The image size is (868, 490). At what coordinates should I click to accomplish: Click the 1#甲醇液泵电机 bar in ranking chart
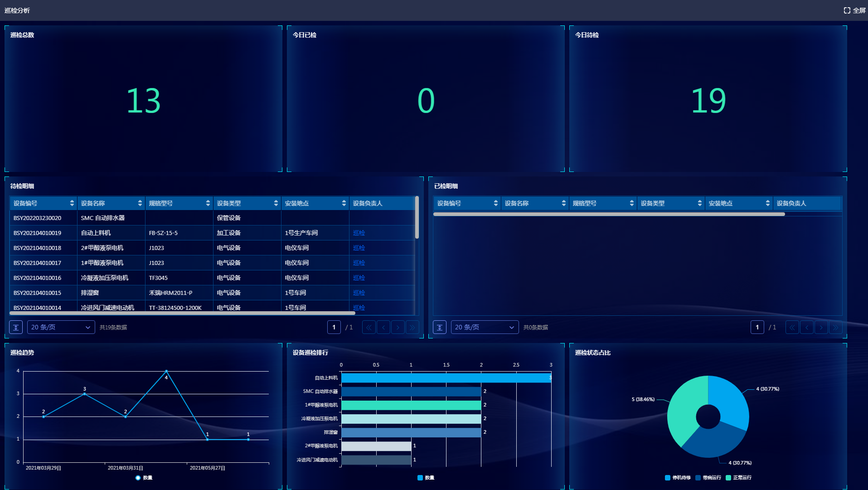[411, 405]
